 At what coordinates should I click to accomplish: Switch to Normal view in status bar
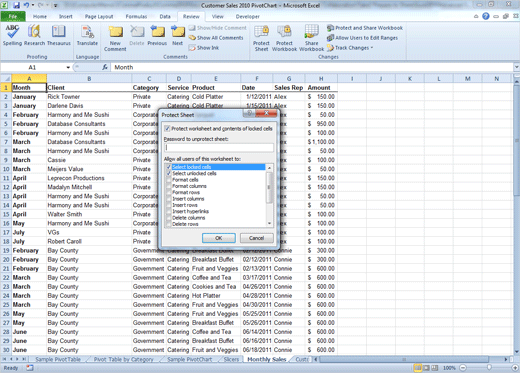(x=417, y=368)
